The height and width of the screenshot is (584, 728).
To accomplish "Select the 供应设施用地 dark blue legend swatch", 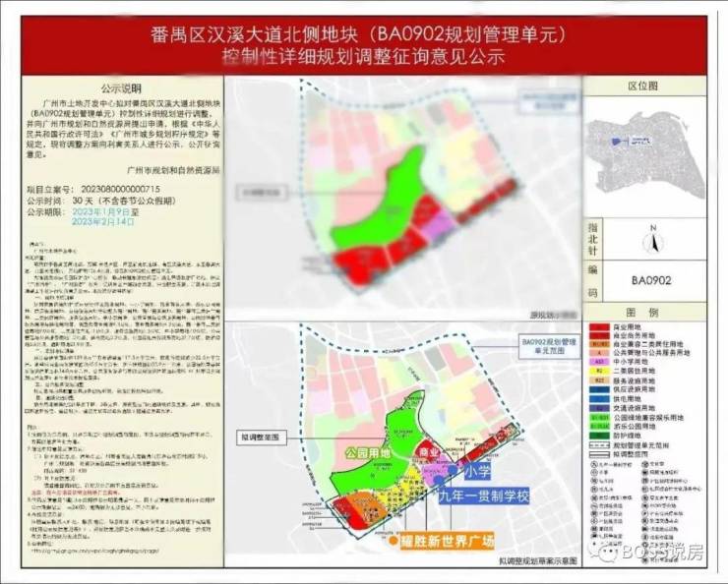I will click(x=599, y=389).
